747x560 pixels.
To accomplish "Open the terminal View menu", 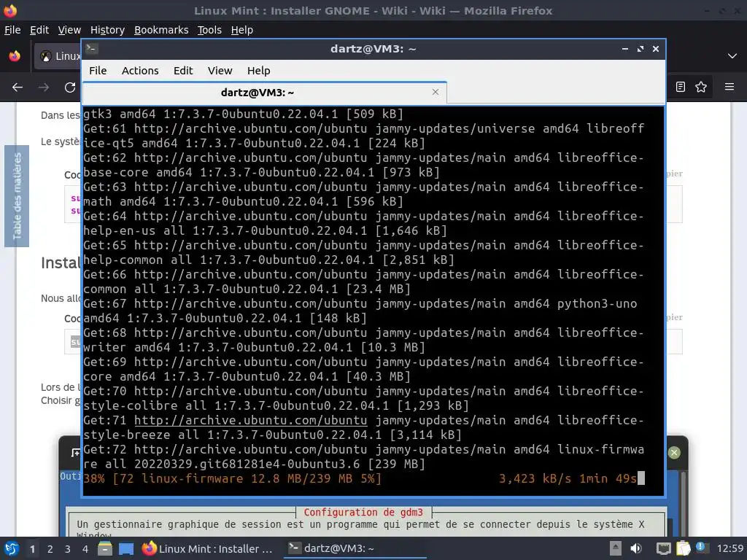I will [x=220, y=71].
